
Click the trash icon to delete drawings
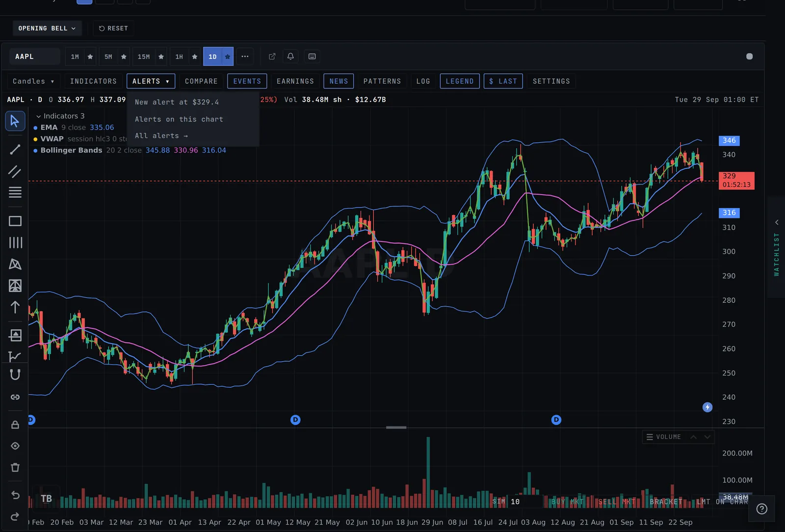(15, 467)
